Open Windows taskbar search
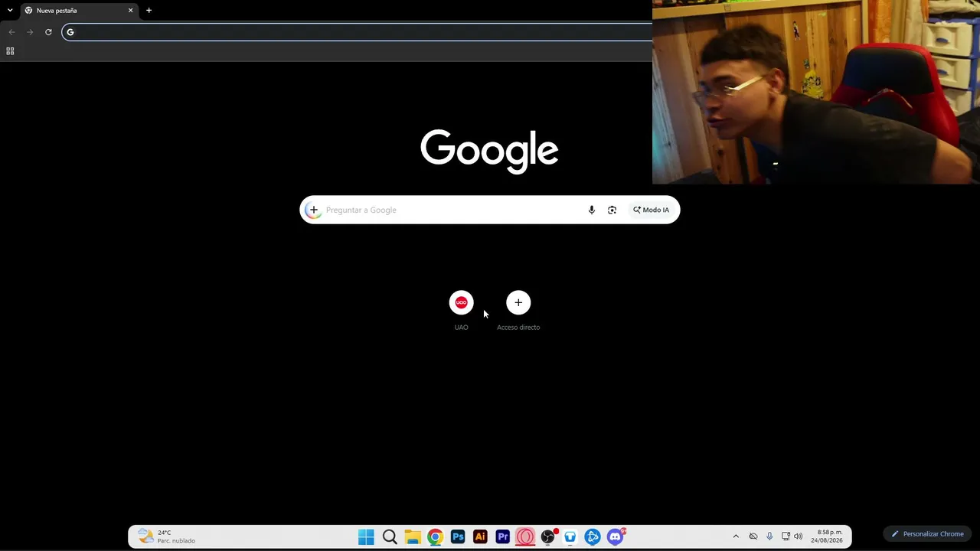Image resolution: width=980 pixels, height=551 pixels. pyautogui.click(x=390, y=537)
